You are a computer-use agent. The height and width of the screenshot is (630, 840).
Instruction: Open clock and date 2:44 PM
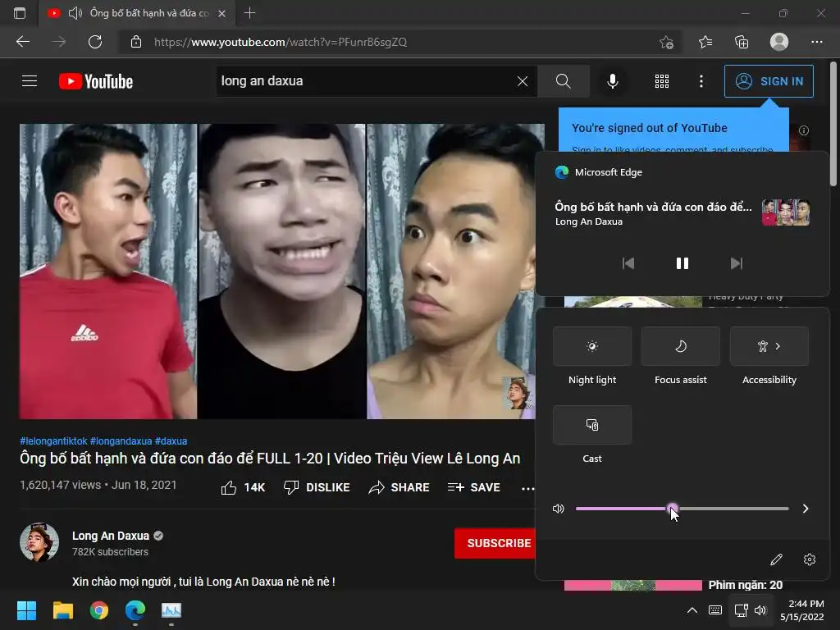pyautogui.click(x=804, y=610)
